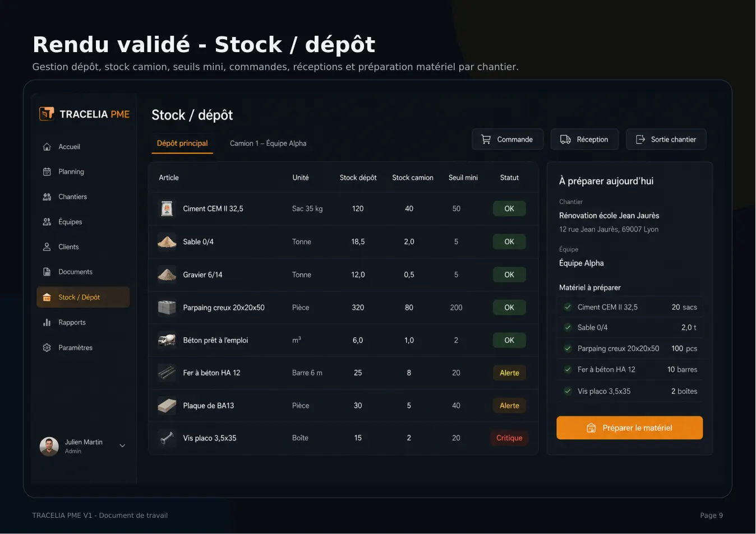Screen dimensions: 756x534
Task: Expand the Julien Martin user menu chevron
Action: (122, 446)
